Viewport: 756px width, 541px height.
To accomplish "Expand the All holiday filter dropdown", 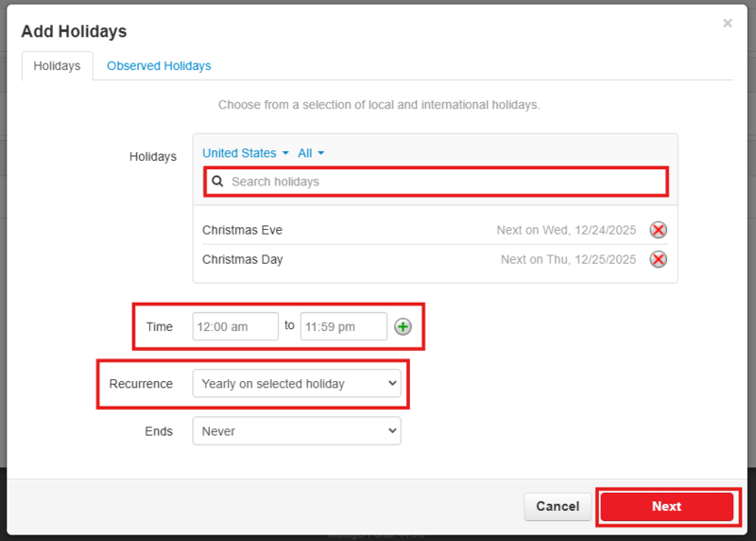I will tap(311, 153).
